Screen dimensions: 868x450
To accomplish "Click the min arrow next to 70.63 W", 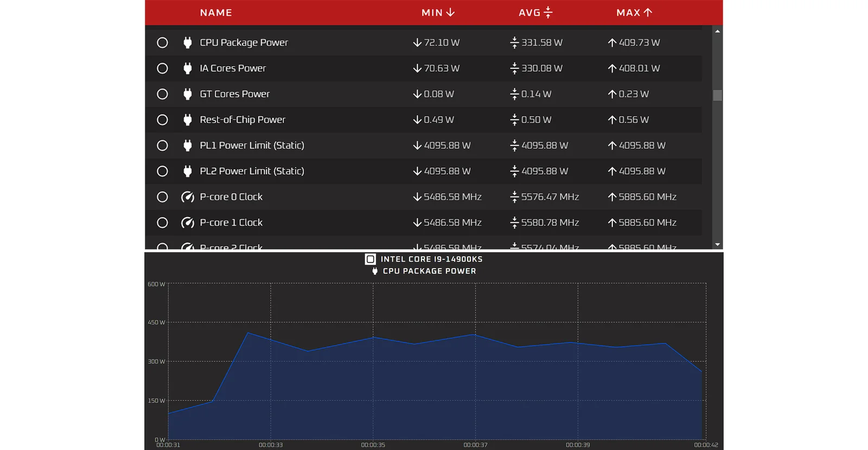I will [x=417, y=68].
